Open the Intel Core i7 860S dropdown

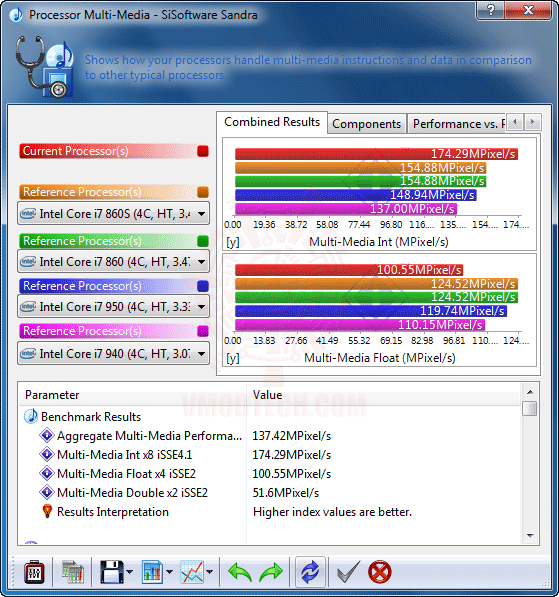pyautogui.click(x=113, y=214)
